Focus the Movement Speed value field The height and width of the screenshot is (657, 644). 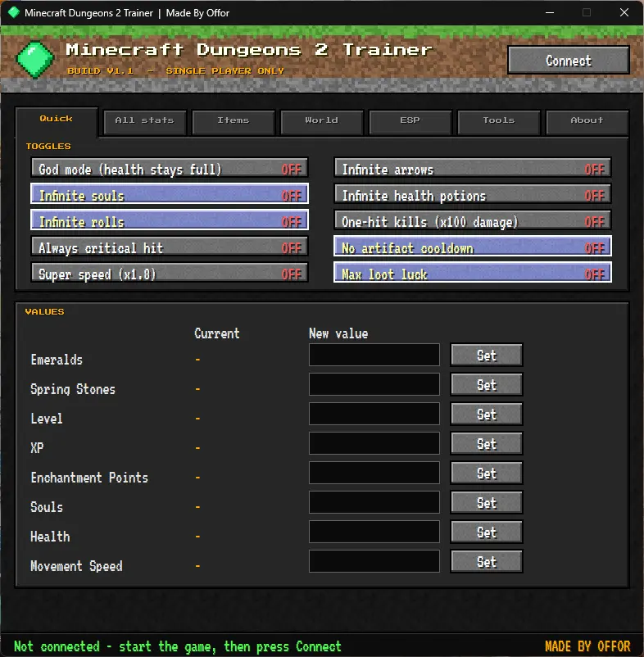tap(374, 561)
